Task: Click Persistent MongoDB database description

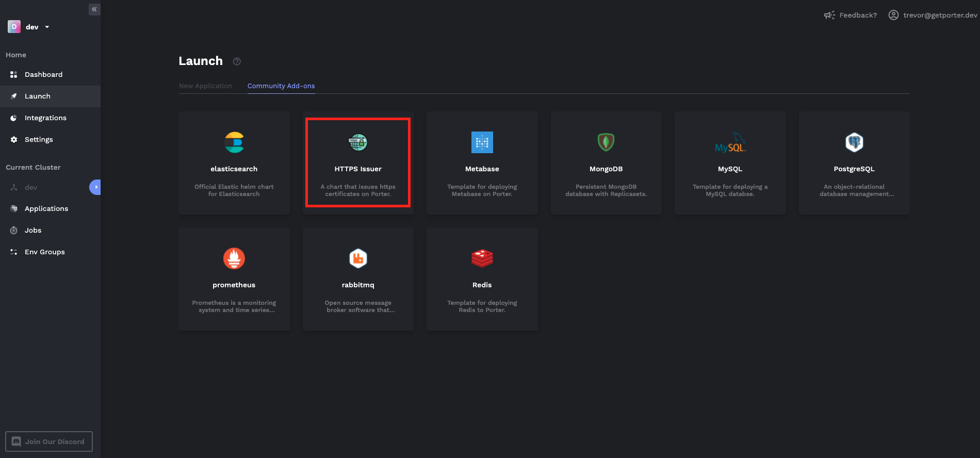Action: coord(606,190)
